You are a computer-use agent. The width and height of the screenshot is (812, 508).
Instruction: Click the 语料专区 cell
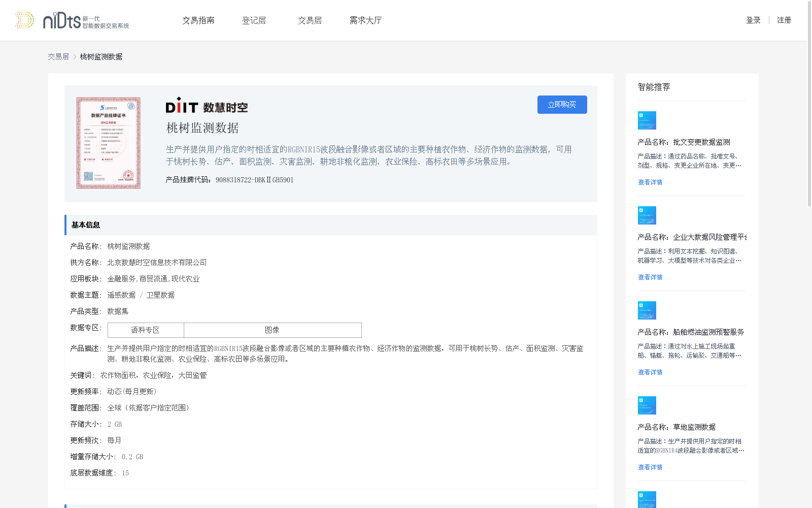point(146,330)
